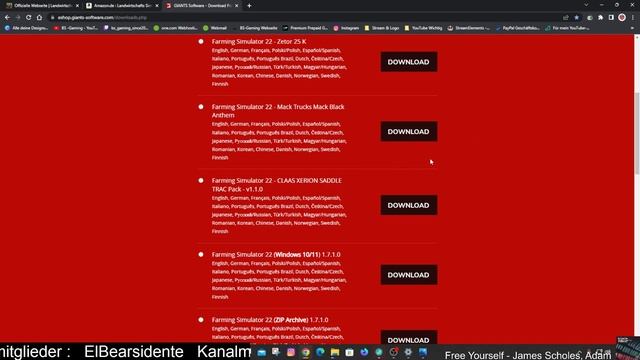The width and height of the screenshot is (640, 360).
Task: Close the Offizielle Webseite tab
Action: tap(77, 6)
